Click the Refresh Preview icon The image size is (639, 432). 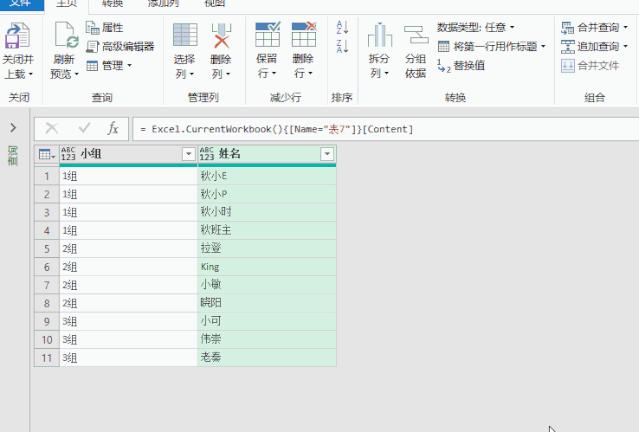66,36
